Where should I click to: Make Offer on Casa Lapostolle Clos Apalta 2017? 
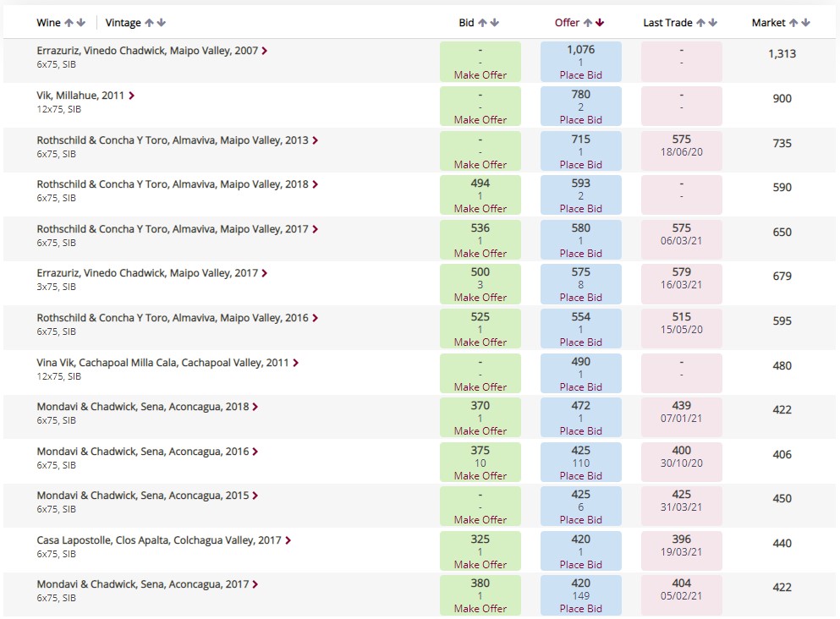[480, 564]
